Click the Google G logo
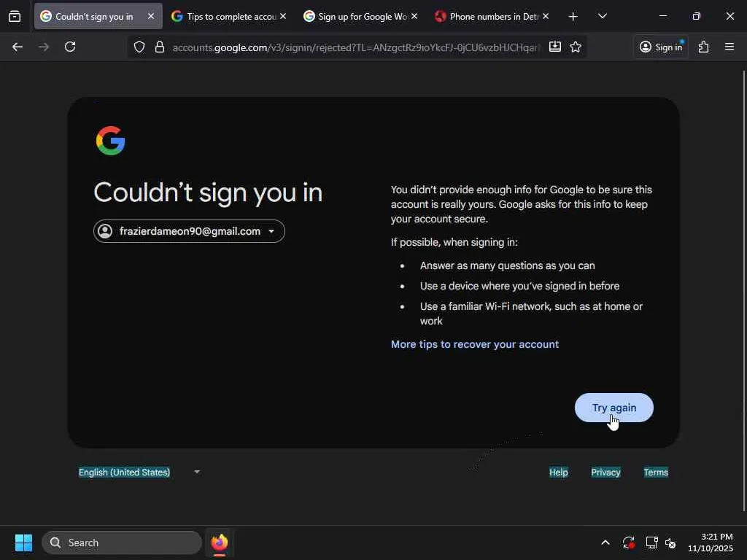Screen dimensions: 747x560 coord(111,141)
